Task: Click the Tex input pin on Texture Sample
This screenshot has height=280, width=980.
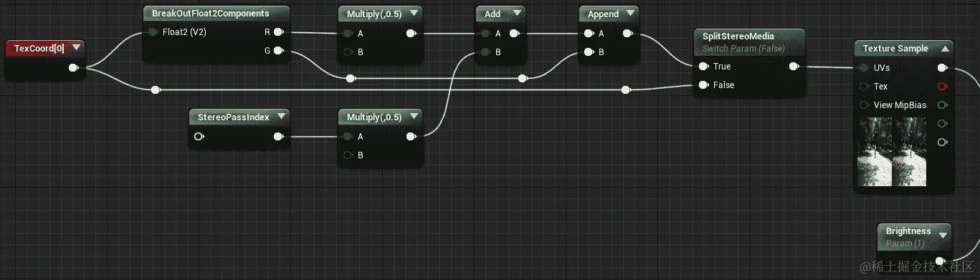Action: coord(864,87)
